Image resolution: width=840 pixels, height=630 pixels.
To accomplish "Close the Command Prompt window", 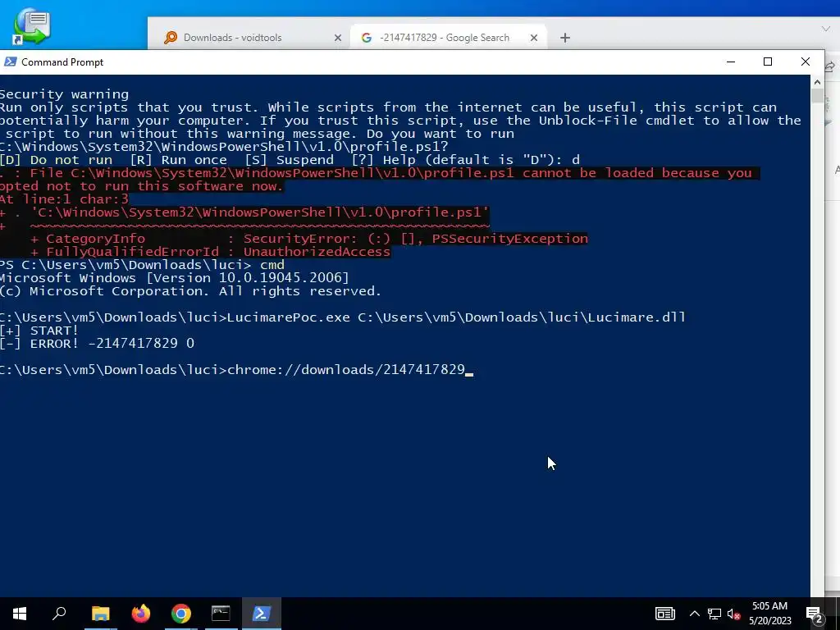I will coord(805,62).
